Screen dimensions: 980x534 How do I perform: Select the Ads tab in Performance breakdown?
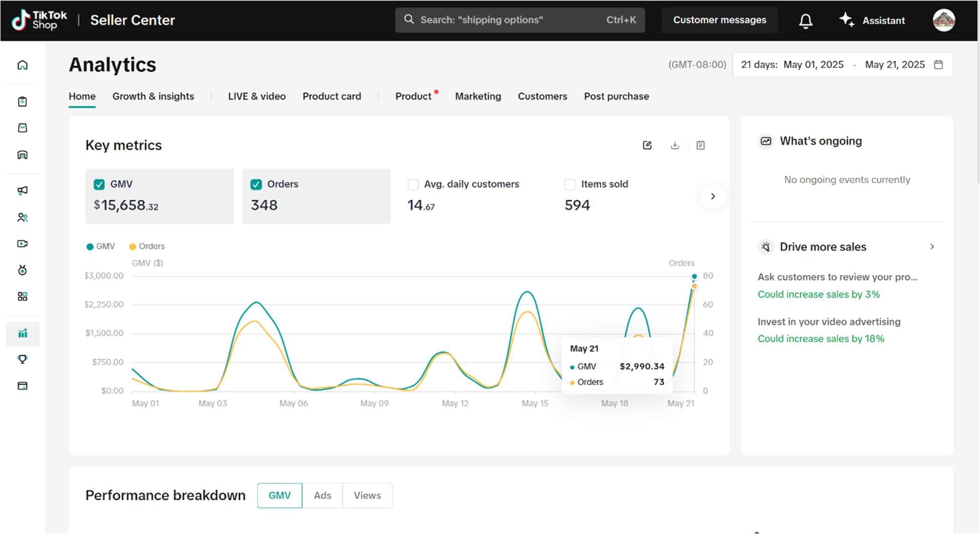pos(322,495)
